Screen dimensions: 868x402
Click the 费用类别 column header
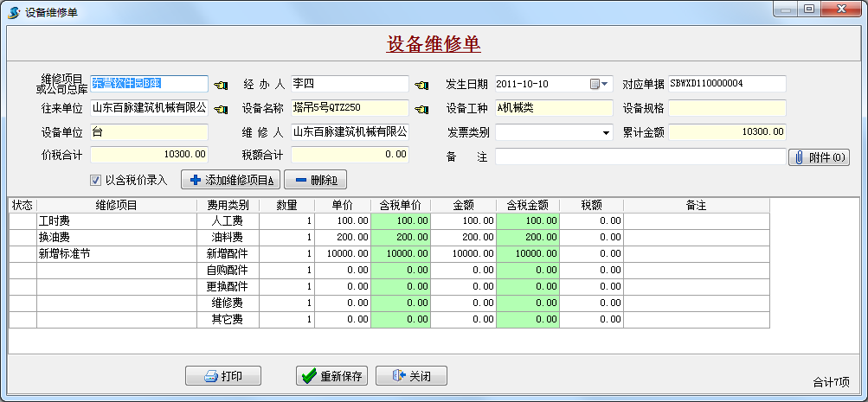pyautogui.click(x=228, y=205)
